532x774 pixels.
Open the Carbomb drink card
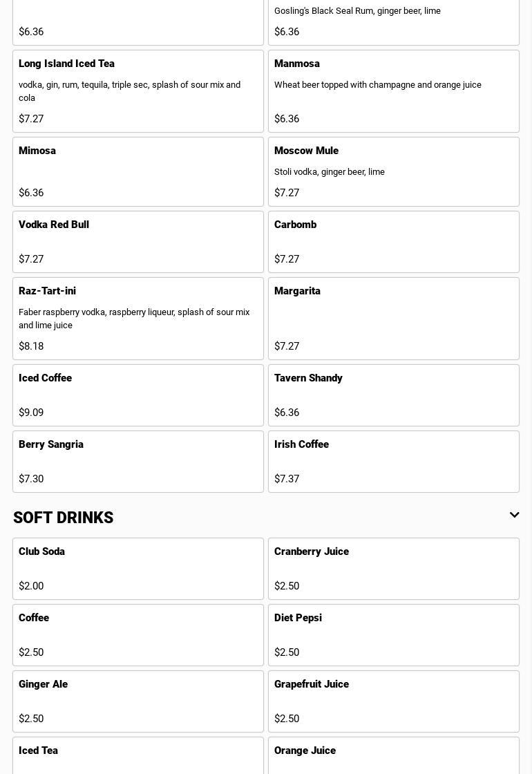(394, 242)
